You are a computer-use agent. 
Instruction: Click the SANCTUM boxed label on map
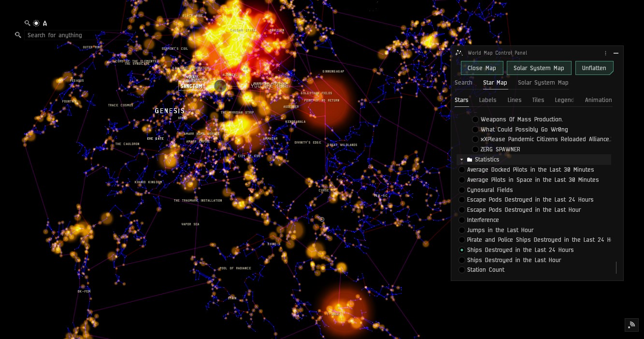[191, 86]
